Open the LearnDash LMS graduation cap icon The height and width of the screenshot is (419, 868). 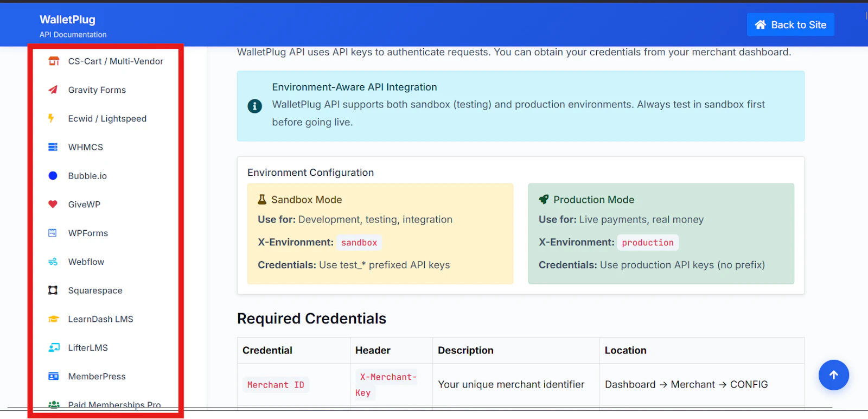click(x=53, y=319)
